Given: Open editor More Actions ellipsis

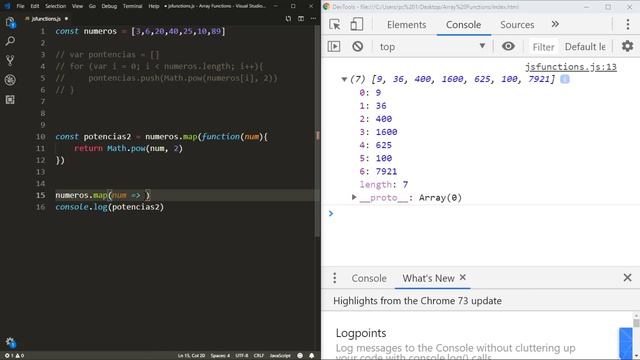Looking at the screenshot, I should point(313,19).
